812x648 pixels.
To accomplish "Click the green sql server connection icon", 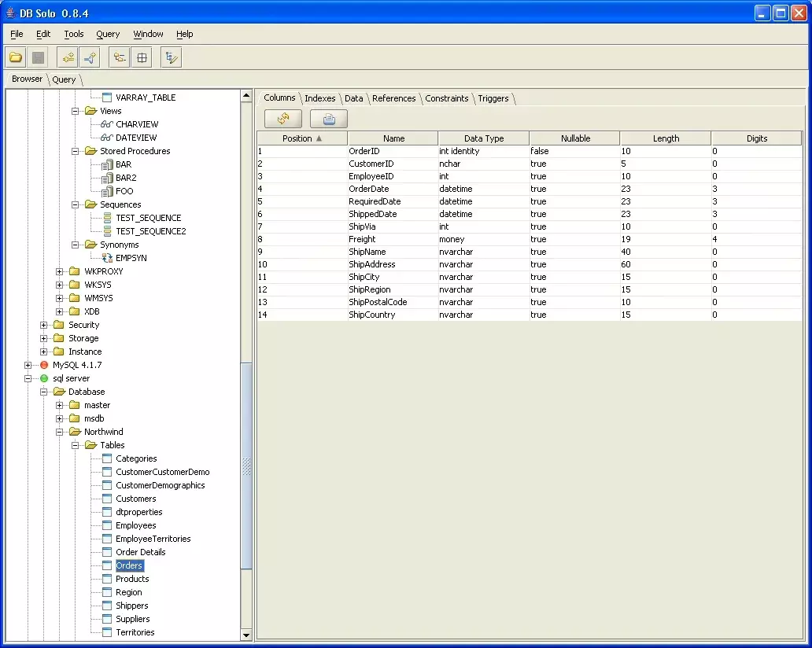I will [44, 378].
